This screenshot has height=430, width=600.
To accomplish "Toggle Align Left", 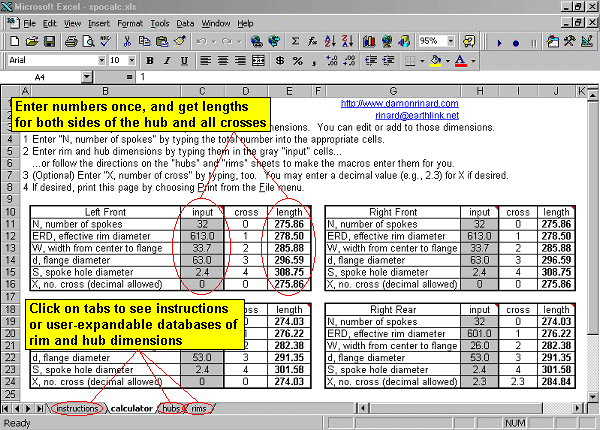I will click(x=206, y=60).
